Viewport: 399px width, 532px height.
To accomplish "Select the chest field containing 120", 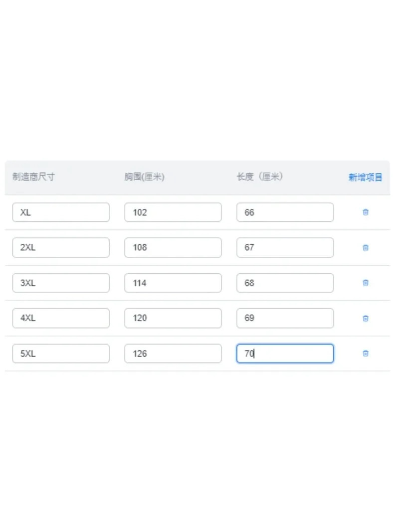I will click(x=173, y=318).
